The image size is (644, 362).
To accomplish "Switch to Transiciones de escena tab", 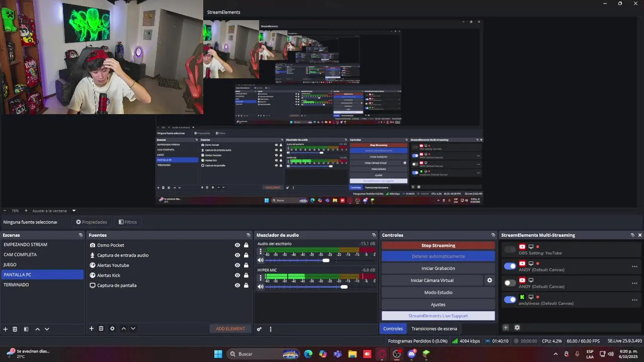I will tap(434, 329).
